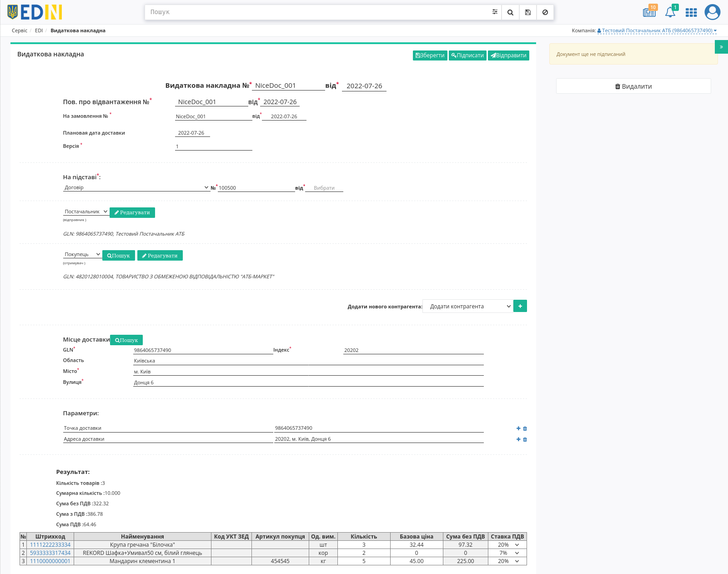This screenshot has height=574, width=728.
Task: Click the save search floppy icon
Action: (x=527, y=12)
